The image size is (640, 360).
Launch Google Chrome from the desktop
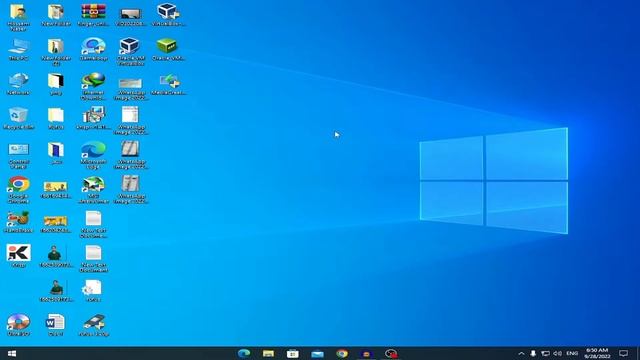coord(18,190)
